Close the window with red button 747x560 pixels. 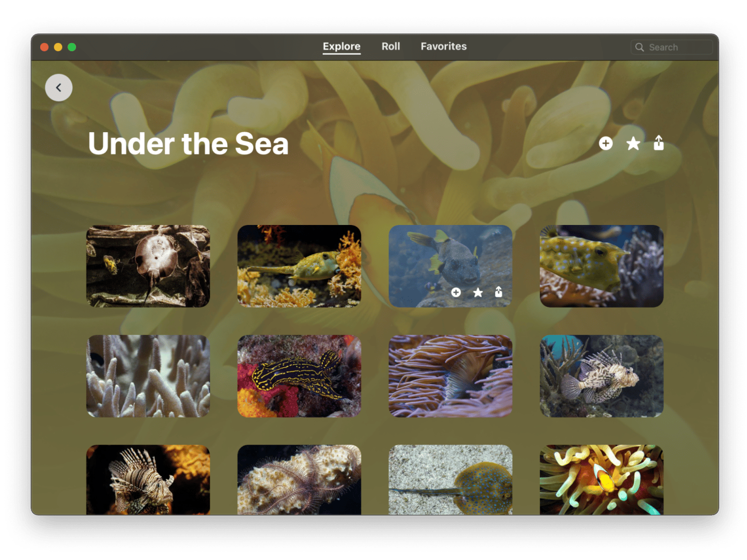[x=45, y=47]
